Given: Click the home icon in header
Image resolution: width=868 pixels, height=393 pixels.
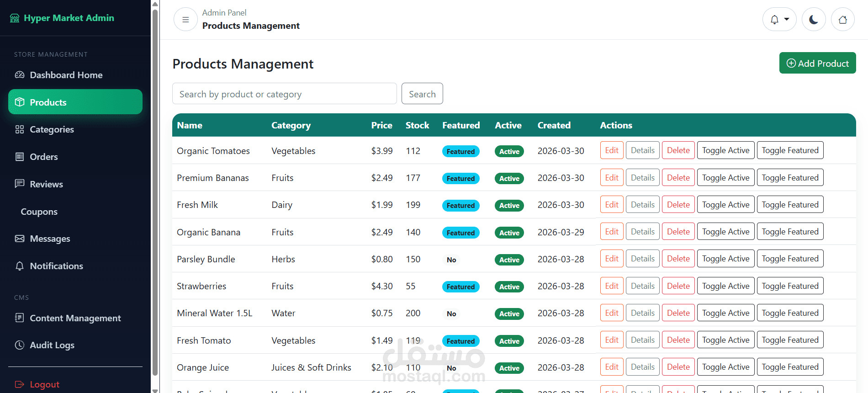Looking at the screenshot, I should click(842, 20).
